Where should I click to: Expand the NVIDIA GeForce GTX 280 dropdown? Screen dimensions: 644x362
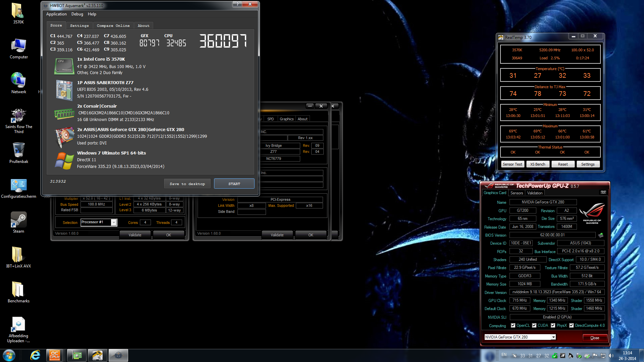coord(553,337)
